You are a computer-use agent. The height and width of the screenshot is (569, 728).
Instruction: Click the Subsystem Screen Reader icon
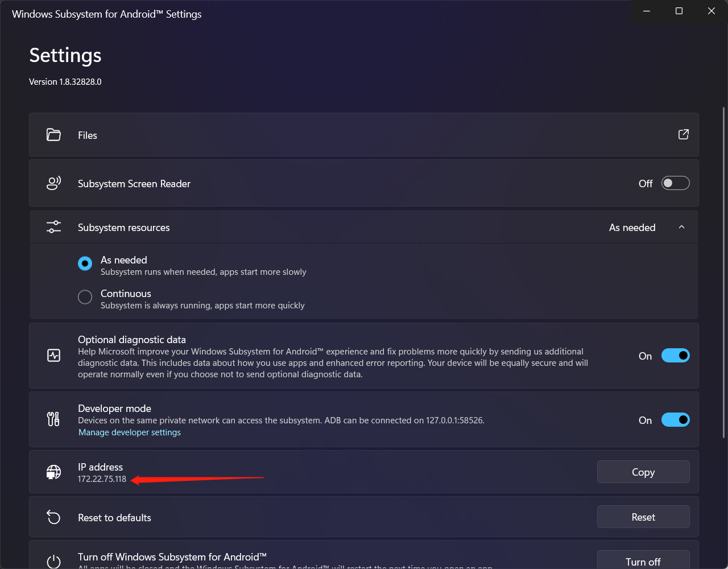(53, 183)
